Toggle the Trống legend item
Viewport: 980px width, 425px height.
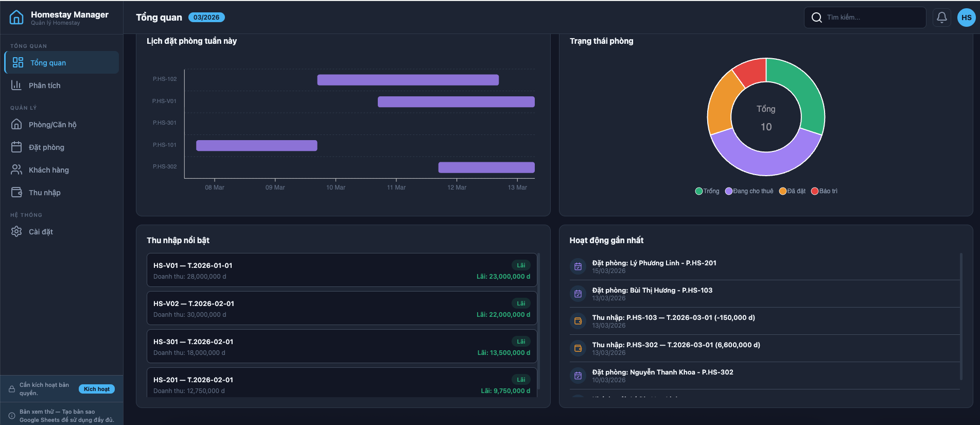click(707, 191)
